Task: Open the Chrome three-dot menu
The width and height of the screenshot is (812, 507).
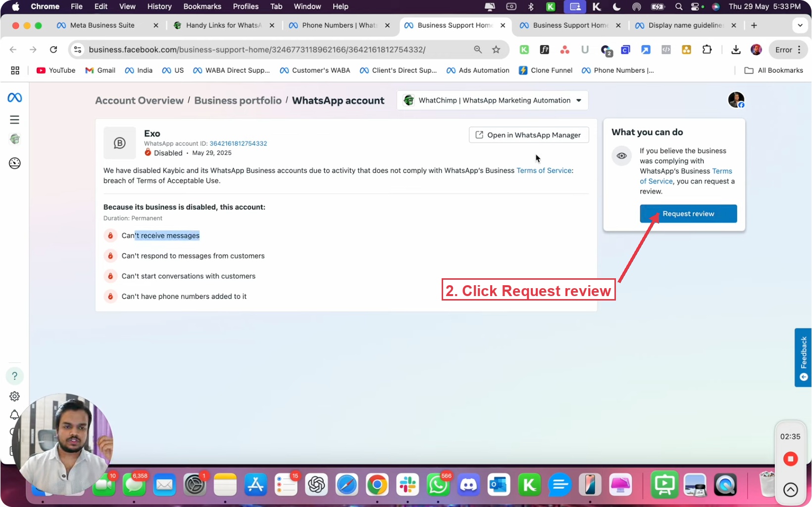Action: pos(800,50)
